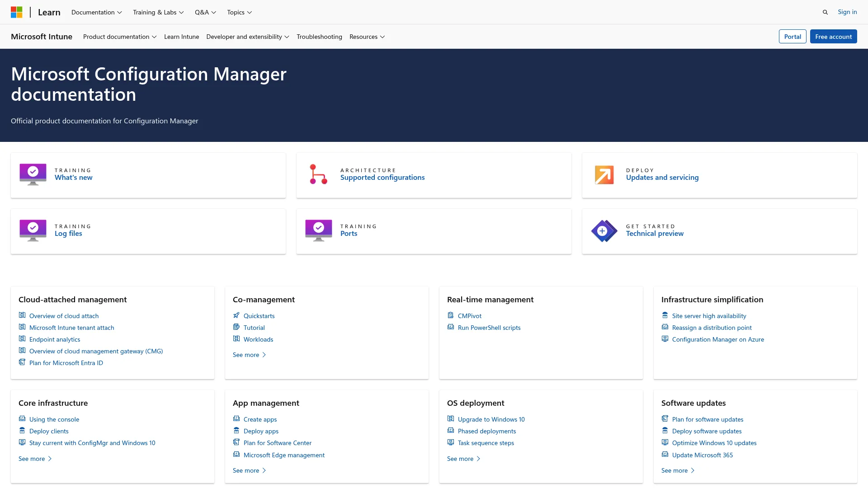Click icon next to Plan for Microsoft Entra ID

pyautogui.click(x=22, y=362)
